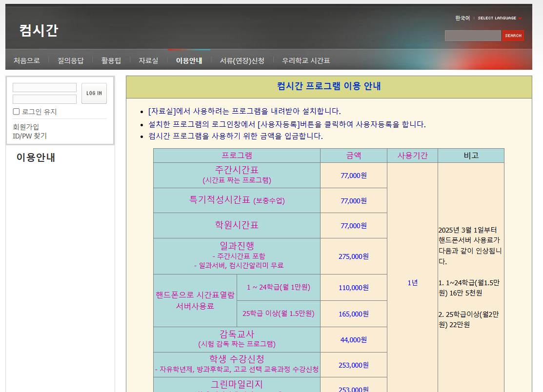Switch to the 이용안내 navigation tab

(x=188, y=60)
